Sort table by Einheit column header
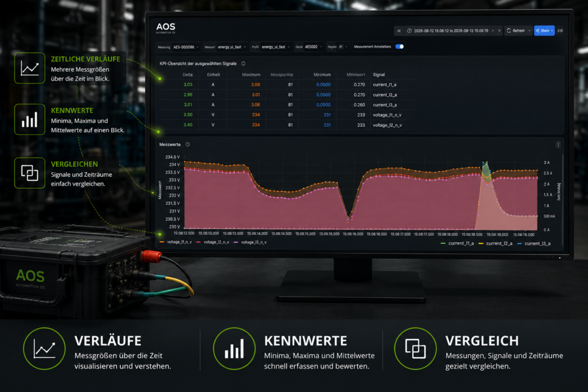The image size is (588, 392). [214, 75]
